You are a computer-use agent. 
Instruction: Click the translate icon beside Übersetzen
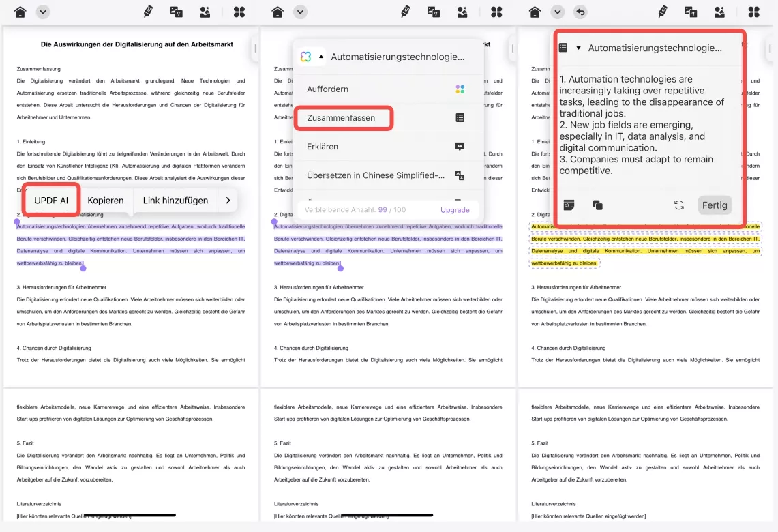click(x=460, y=175)
